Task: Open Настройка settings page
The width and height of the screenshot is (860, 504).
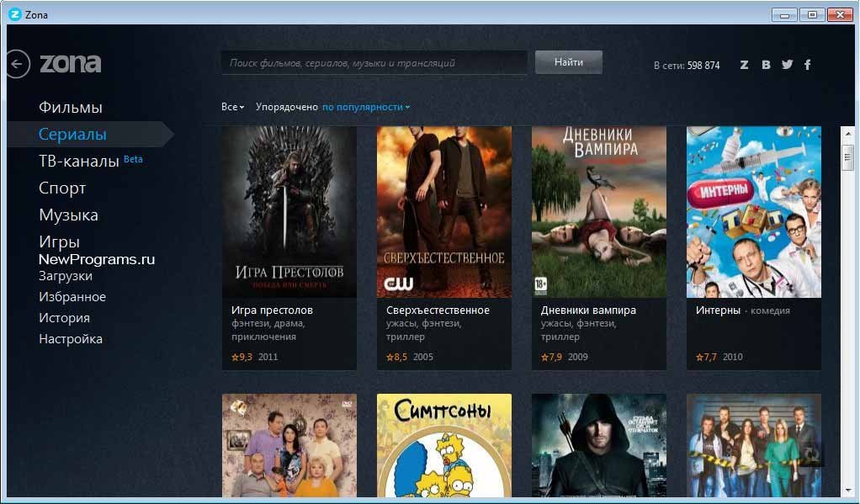Action: (71, 339)
